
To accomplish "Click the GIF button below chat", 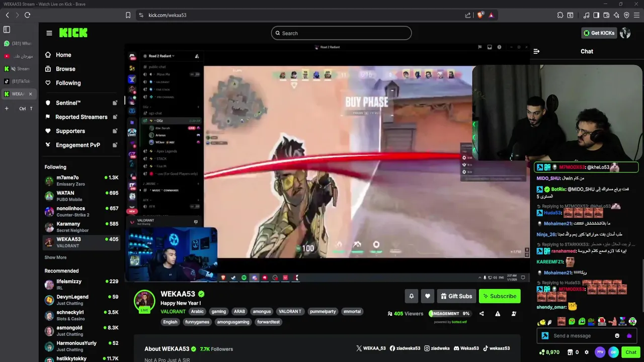I will coord(613,352).
